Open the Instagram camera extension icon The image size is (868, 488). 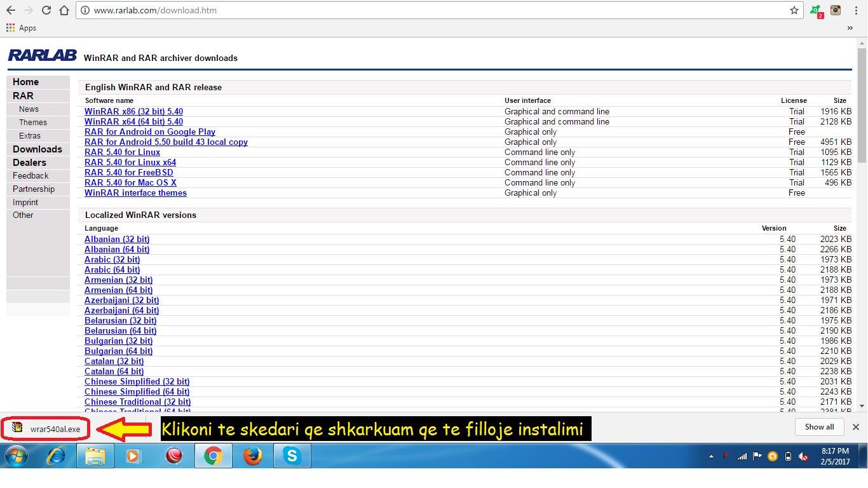[x=836, y=10]
